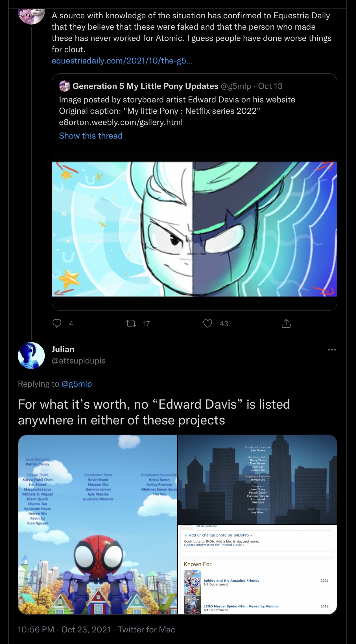The height and width of the screenshot is (644, 356).
Task: Open the three-dot more menu on Julian's tweet
Action: coord(332,350)
